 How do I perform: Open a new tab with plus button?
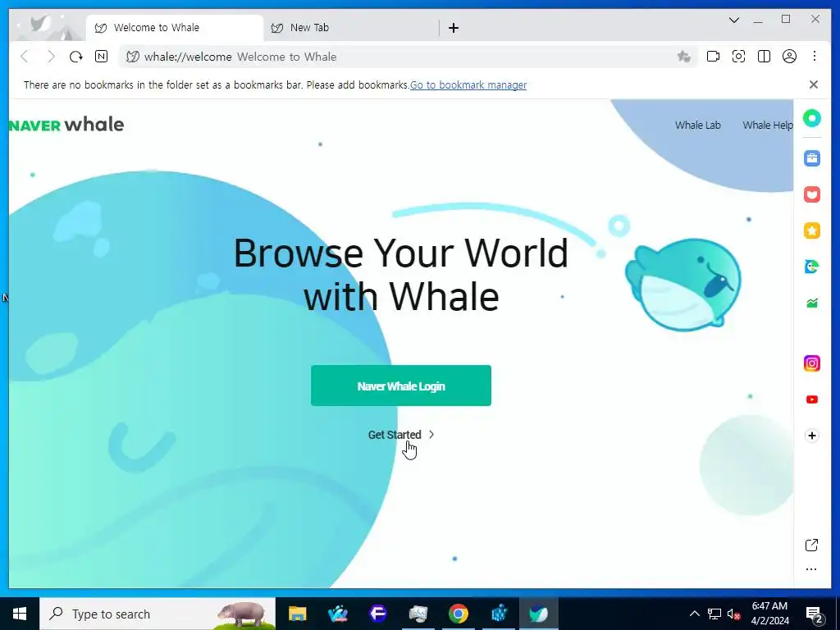[453, 28]
